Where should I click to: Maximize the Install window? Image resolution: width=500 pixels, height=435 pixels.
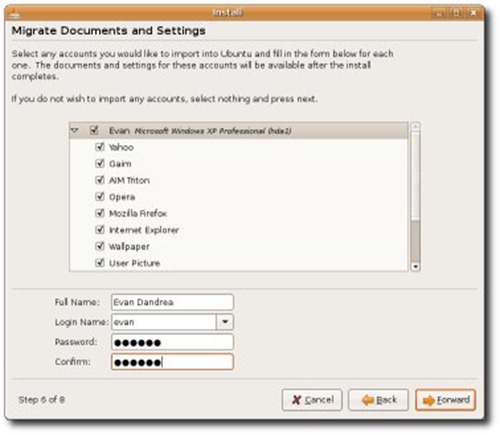[x=456, y=13]
